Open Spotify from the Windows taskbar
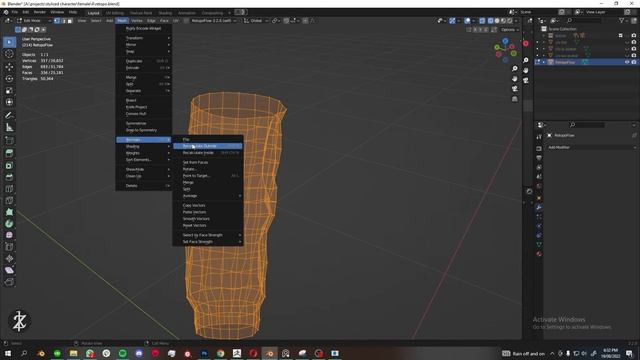The height and width of the screenshot is (360, 640). coord(123,353)
